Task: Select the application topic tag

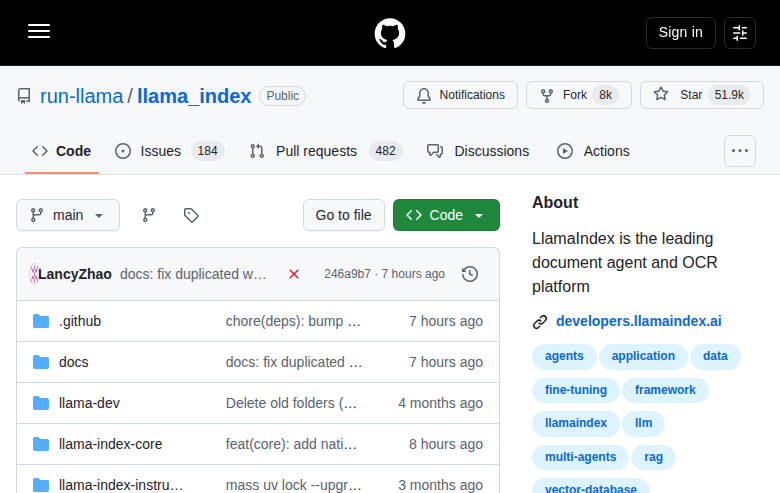Action: [x=643, y=356]
